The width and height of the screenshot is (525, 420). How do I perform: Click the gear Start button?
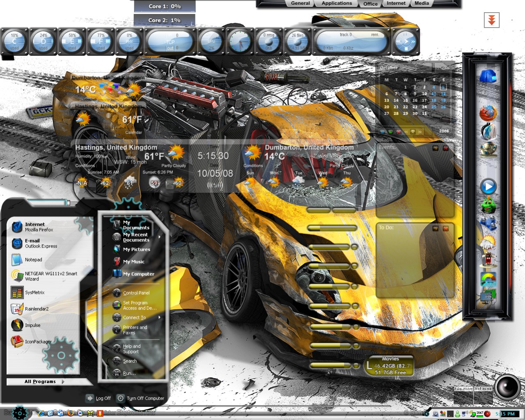19,413
